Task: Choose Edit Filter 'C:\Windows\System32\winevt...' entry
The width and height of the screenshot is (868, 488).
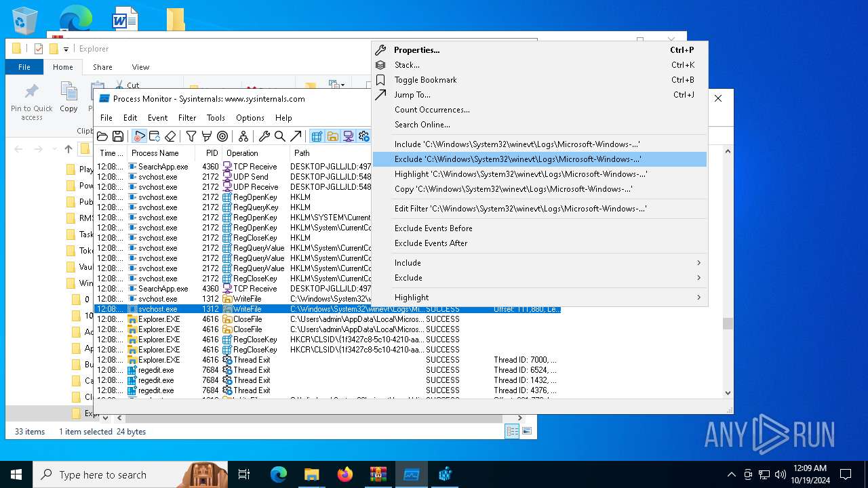Action: (x=540, y=209)
